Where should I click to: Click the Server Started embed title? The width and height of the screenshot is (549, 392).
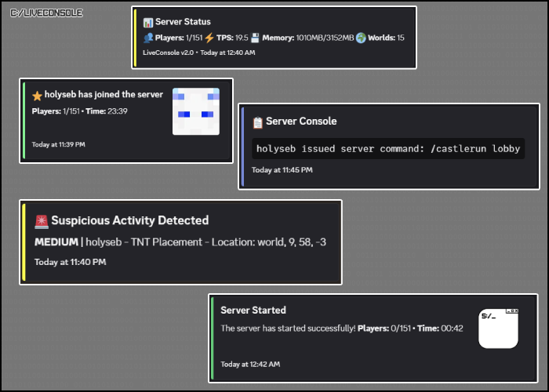(253, 310)
